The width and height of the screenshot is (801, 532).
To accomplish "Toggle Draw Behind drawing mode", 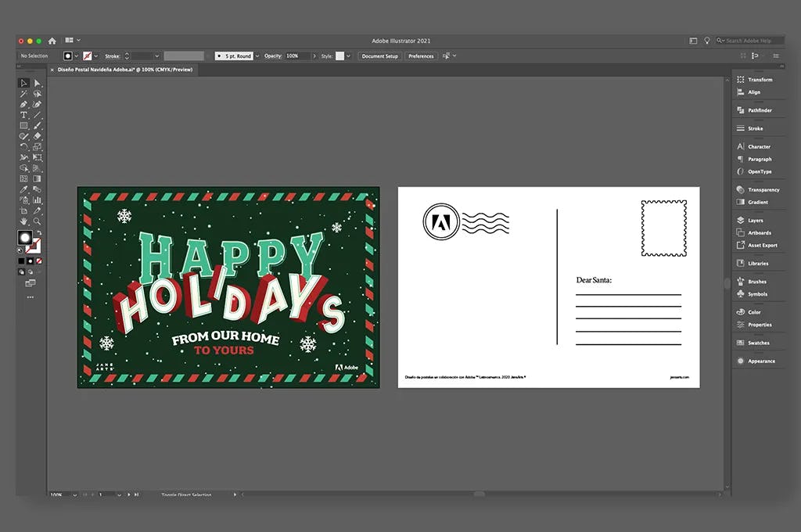I will pyautogui.click(x=30, y=271).
